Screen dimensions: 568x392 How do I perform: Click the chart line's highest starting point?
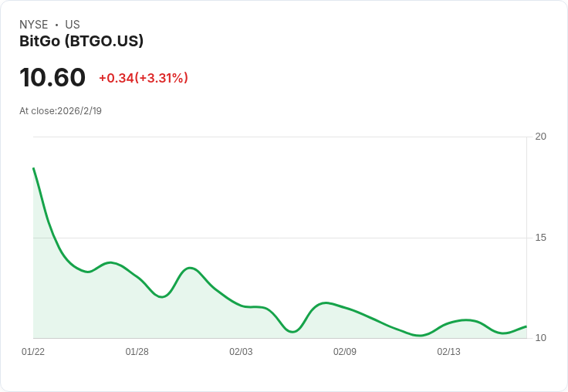pos(34,168)
